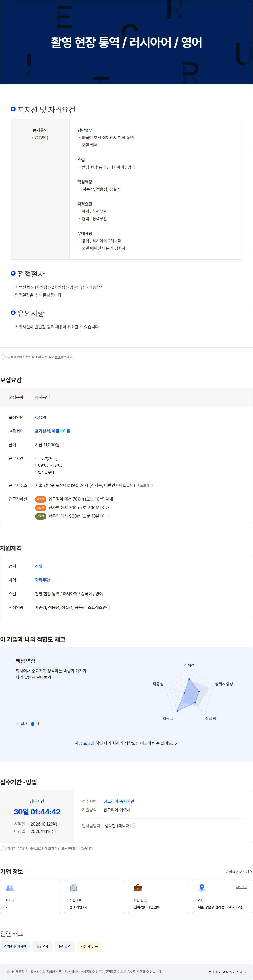Click the 탄력근무제 work time entry
This screenshot has height=980, width=253.
point(46,472)
